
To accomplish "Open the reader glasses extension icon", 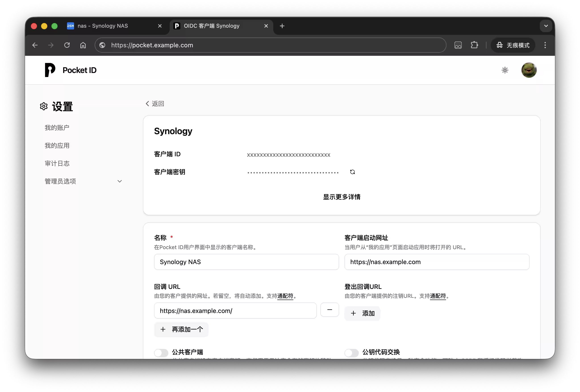I will tap(458, 45).
